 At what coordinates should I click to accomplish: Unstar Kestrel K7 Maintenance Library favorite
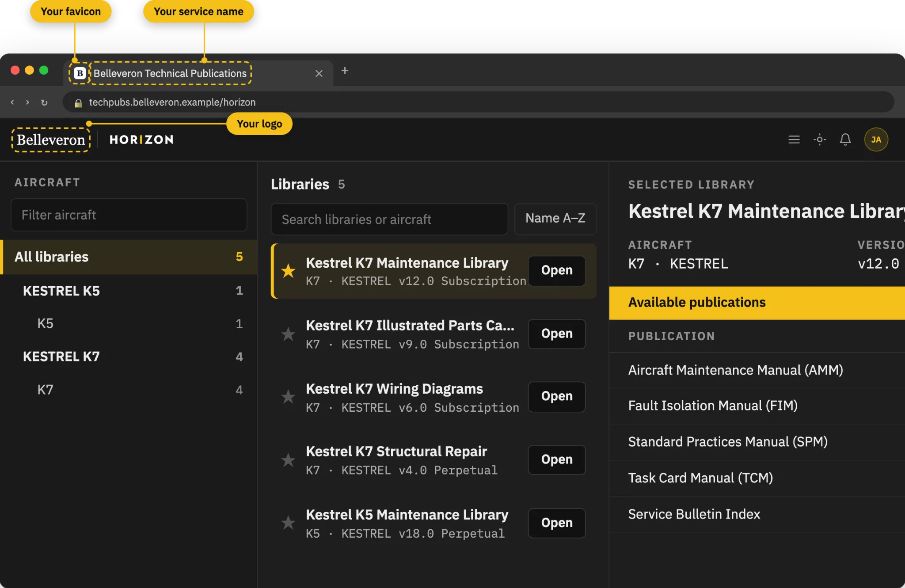point(288,270)
